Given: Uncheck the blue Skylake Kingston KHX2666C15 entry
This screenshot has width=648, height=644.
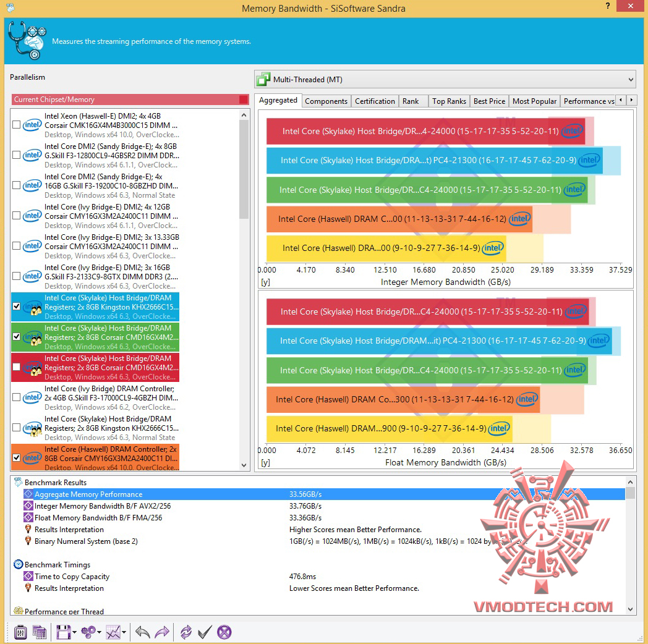Looking at the screenshot, I should pos(17,307).
